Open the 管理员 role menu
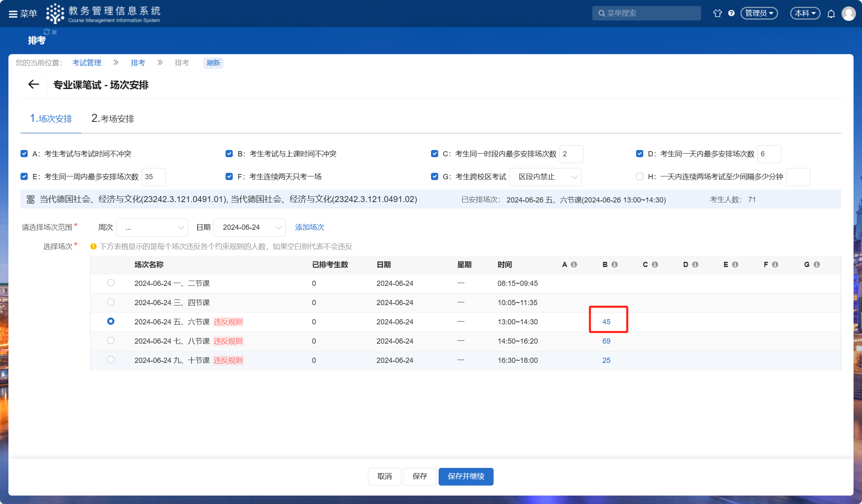 coord(759,13)
